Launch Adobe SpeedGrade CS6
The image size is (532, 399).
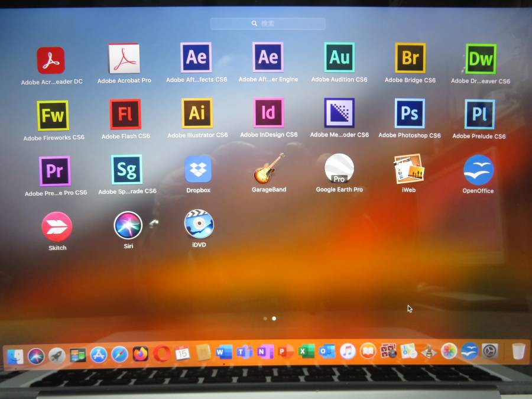(126, 170)
